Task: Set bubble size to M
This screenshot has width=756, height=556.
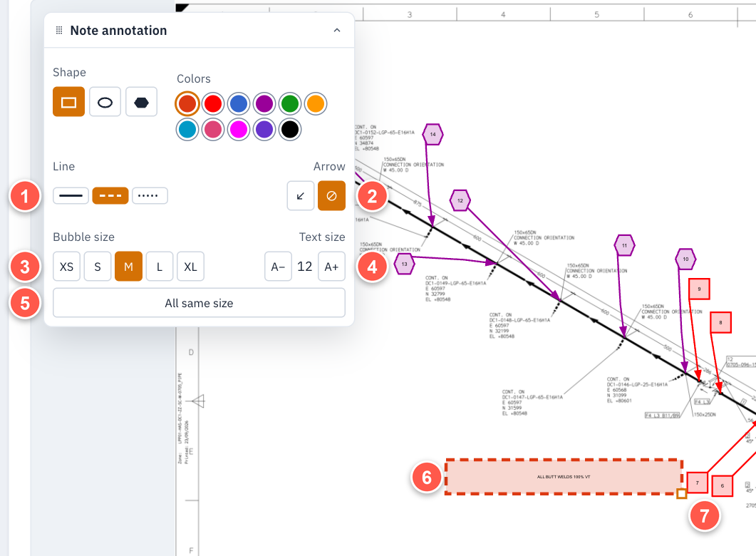Action: click(128, 266)
